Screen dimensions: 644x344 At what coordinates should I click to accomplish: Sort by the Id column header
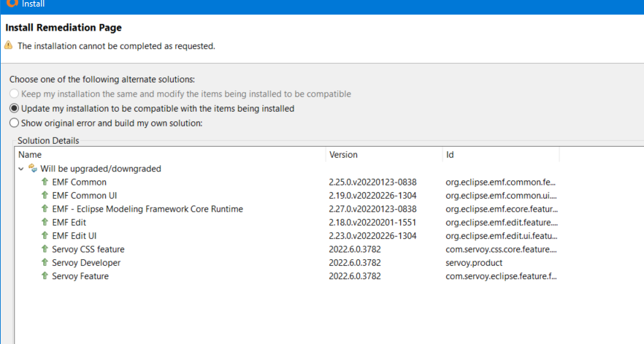[x=450, y=155]
